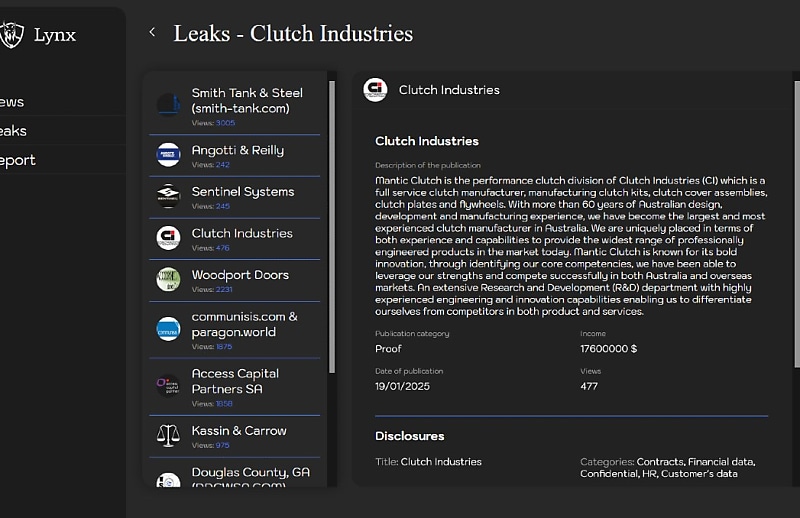The height and width of the screenshot is (518, 800).
Task: Click the Sentinel Systems logo icon
Action: point(168,196)
